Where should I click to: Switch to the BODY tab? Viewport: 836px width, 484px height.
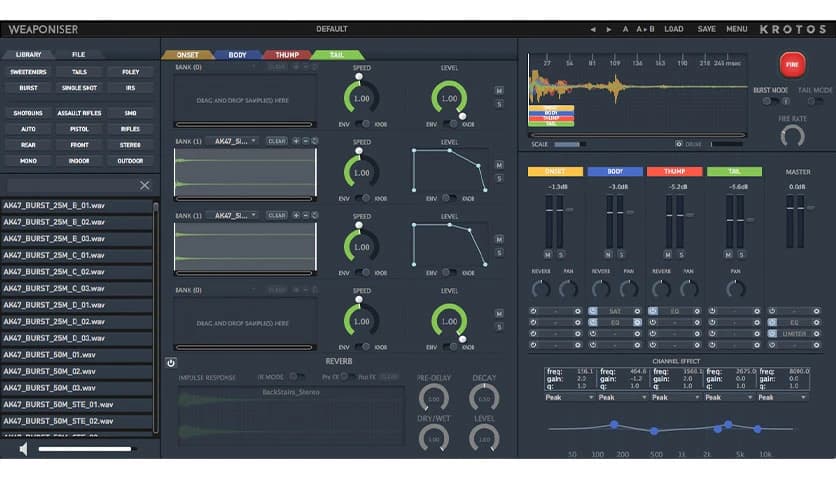coord(237,55)
